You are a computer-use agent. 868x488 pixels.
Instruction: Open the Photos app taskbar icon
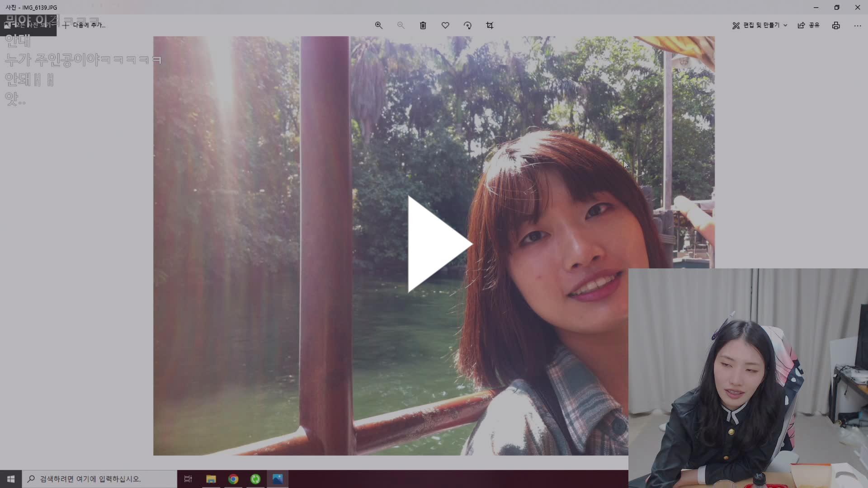[x=277, y=479]
